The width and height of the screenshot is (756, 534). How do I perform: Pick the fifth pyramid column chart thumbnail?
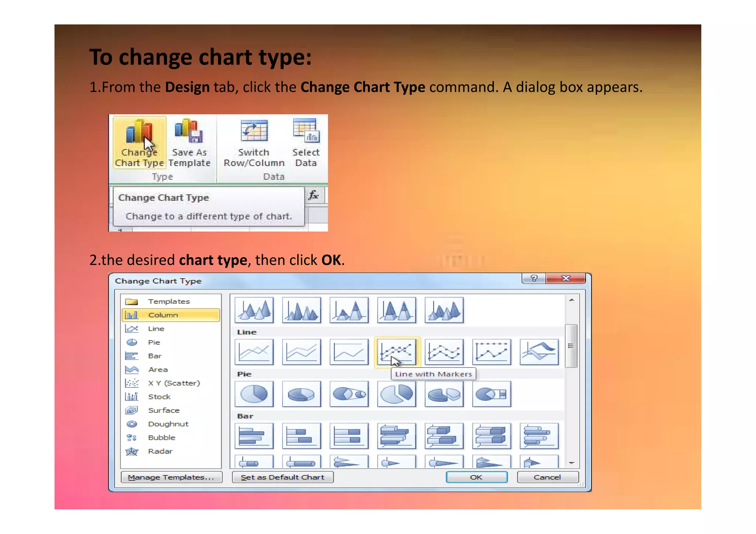pyautogui.click(x=444, y=310)
